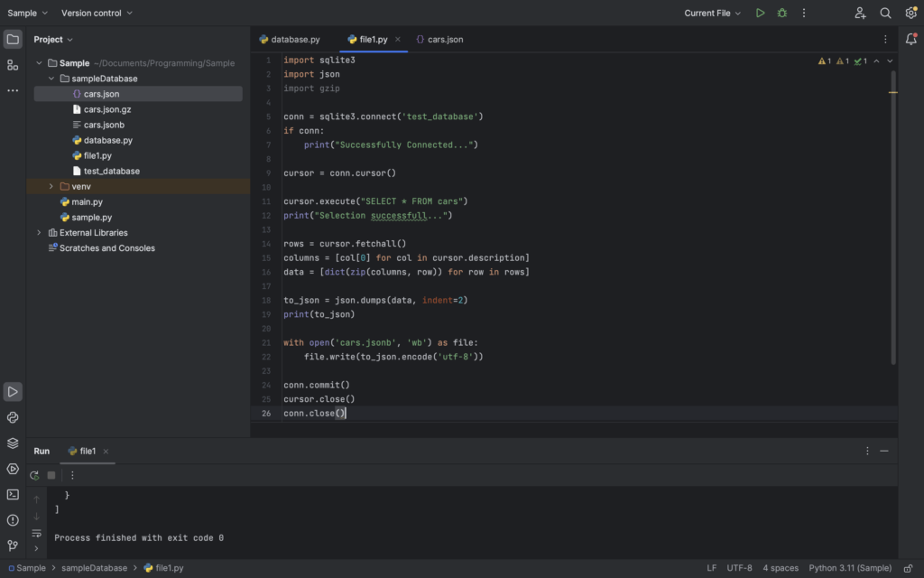
Task: Run the current file with the green Run icon
Action: 760,13
